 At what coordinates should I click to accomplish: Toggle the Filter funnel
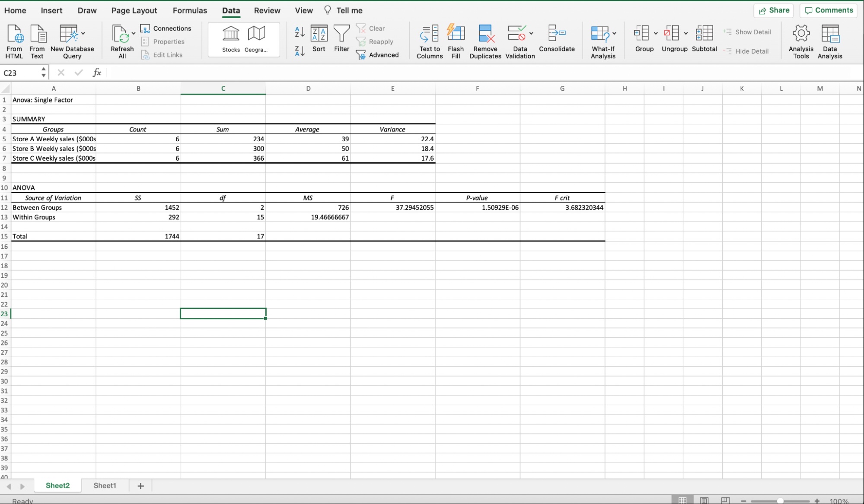click(x=341, y=38)
